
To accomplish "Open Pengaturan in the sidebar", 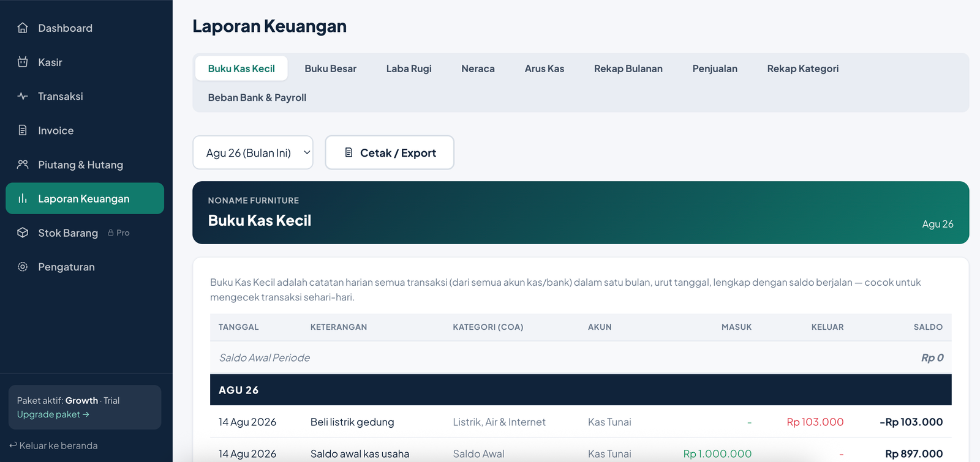I will tap(85, 267).
